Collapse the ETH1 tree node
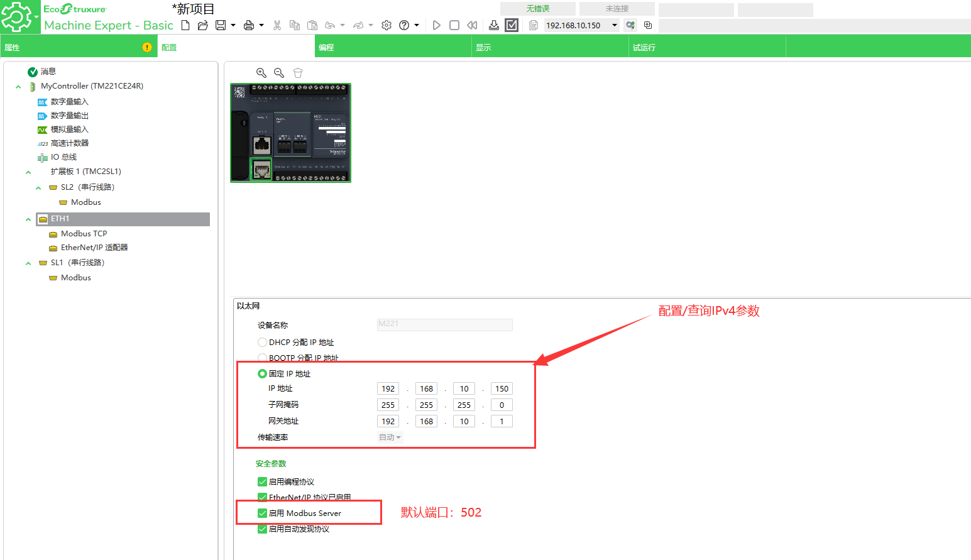Viewport: 971px width, 560px height. [x=28, y=219]
